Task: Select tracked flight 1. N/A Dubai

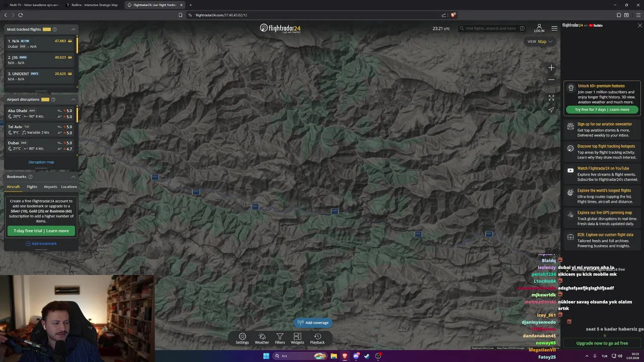Action: coord(40,44)
